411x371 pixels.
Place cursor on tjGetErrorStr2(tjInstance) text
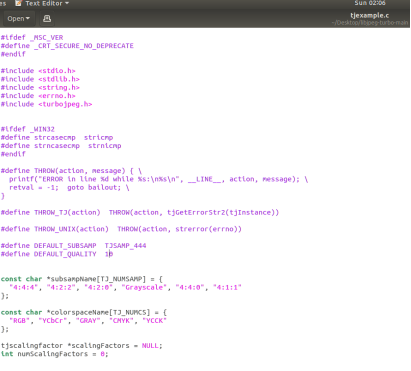click(x=223, y=213)
